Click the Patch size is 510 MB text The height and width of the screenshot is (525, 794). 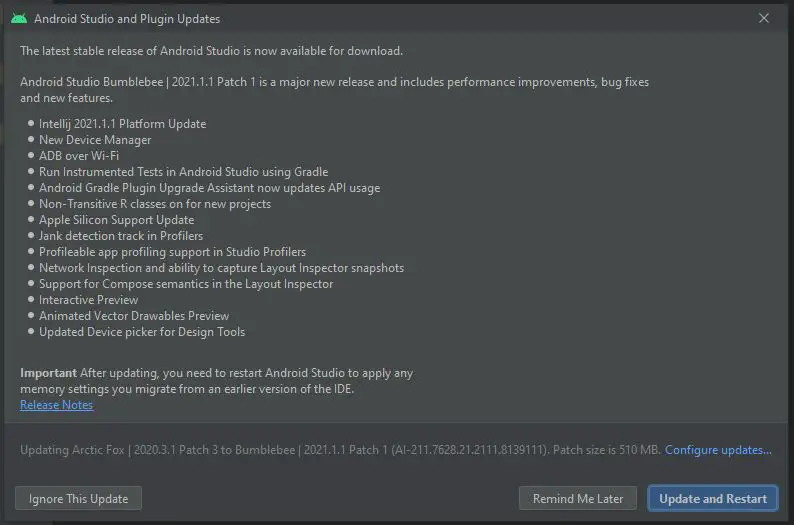tap(607, 450)
